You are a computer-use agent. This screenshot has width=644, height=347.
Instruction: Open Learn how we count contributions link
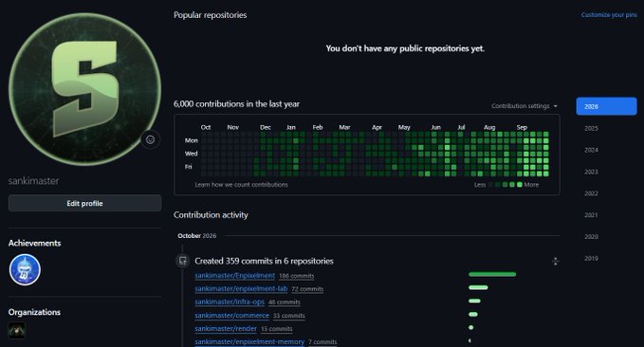(x=241, y=185)
